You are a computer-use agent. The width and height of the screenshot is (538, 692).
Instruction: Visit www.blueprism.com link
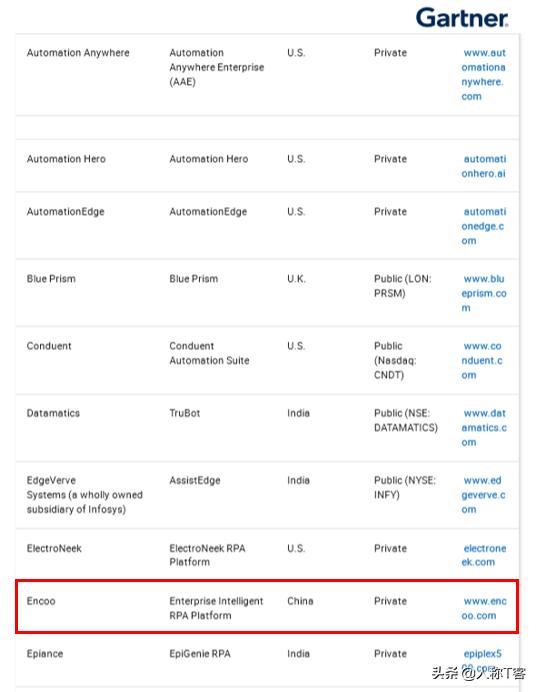coord(484,293)
